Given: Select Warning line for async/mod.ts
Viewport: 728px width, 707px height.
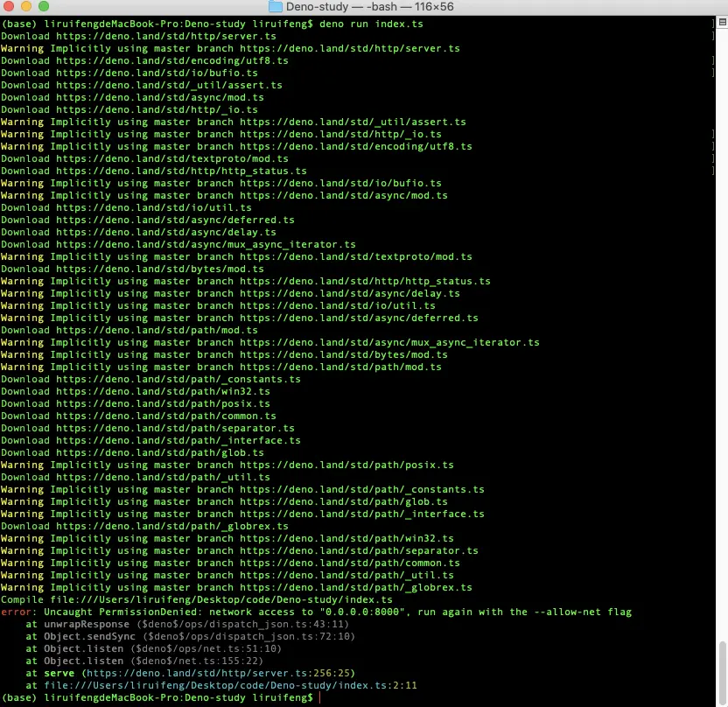Looking at the screenshot, I should (x=224, y=195).
